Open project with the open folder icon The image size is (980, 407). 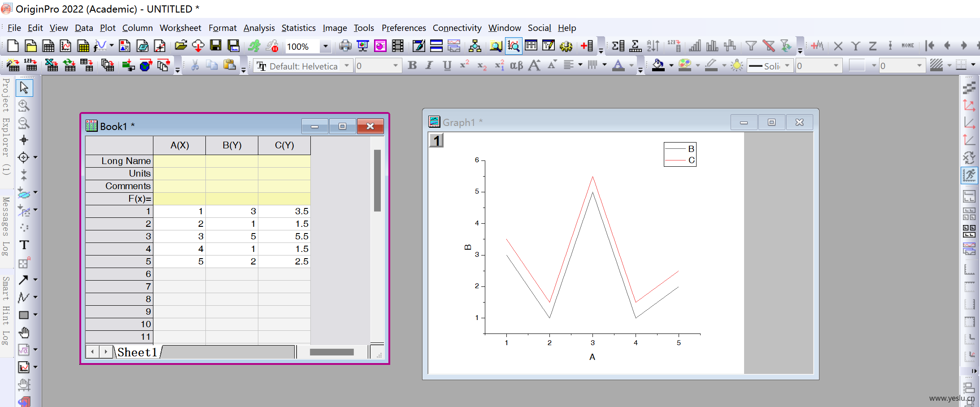181,46
